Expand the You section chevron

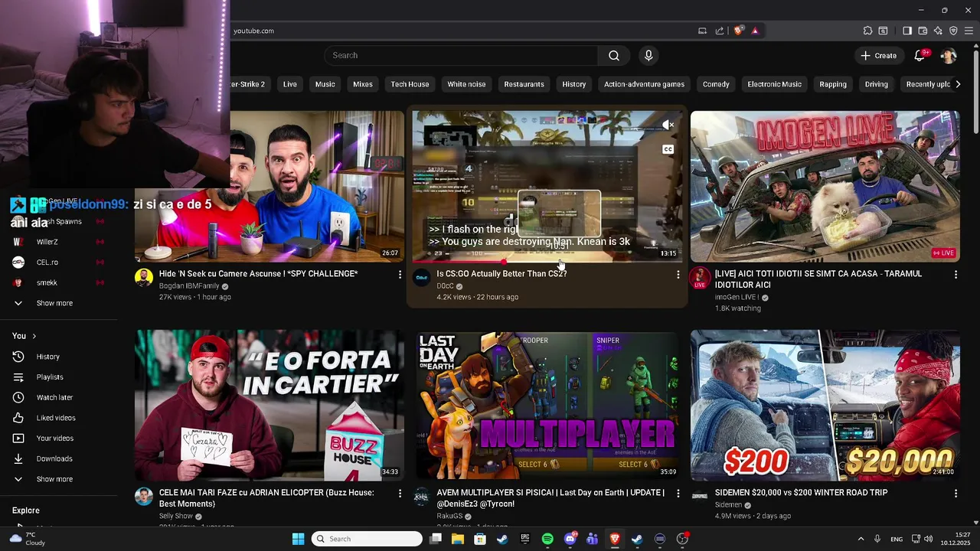34,336
